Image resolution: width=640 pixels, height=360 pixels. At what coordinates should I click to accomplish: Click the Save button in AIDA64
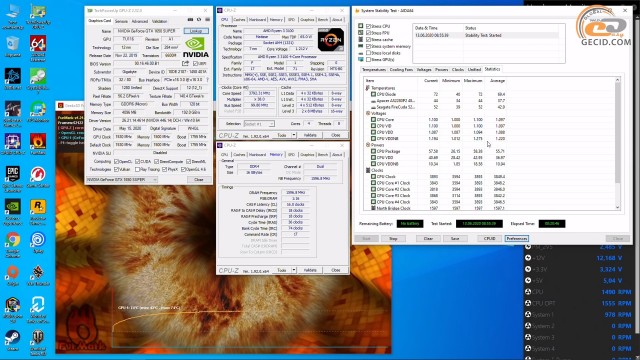(x=455, y=238)
